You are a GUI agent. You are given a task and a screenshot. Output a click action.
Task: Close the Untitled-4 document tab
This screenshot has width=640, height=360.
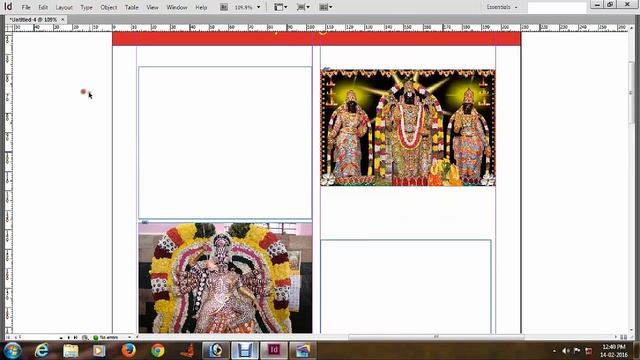[x=63, y=19]
